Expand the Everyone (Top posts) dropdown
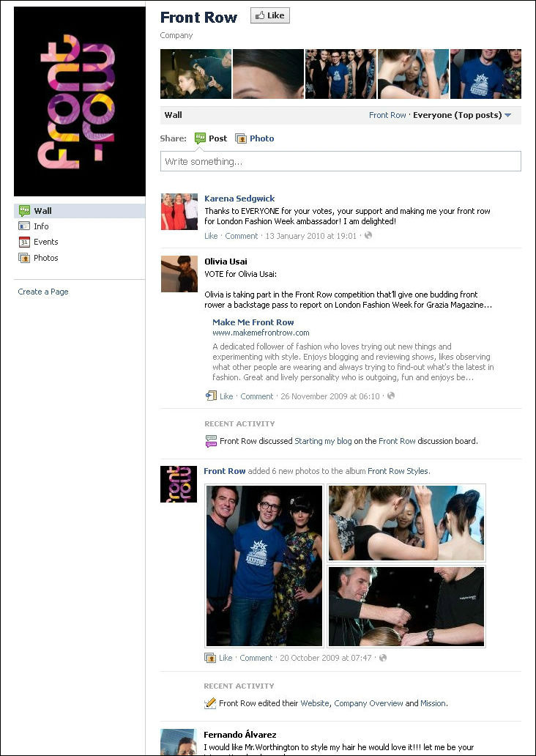This screenshot has width=536, height=756. pyautogui.click(x=462, y=115)
